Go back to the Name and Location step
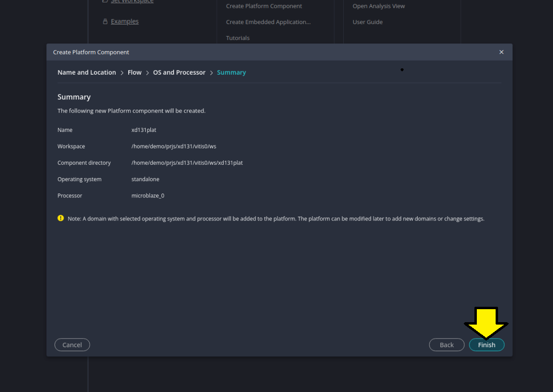 click(x=86, y=72)
